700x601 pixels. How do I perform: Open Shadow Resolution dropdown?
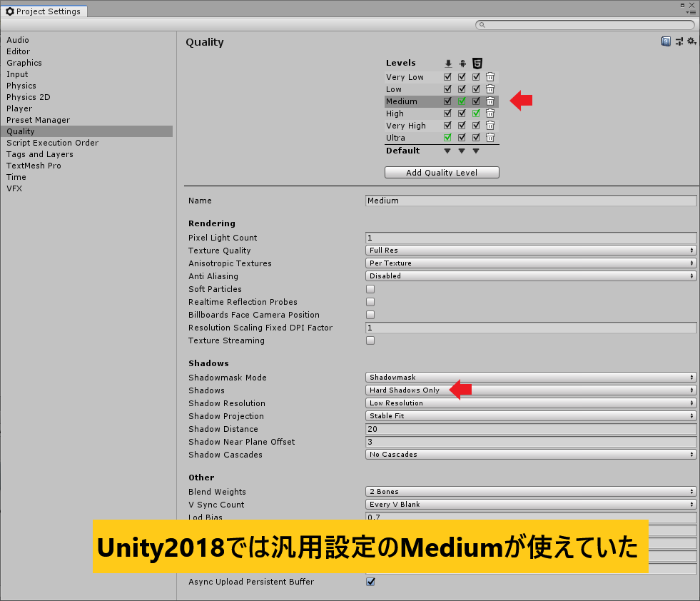[531, 403]
